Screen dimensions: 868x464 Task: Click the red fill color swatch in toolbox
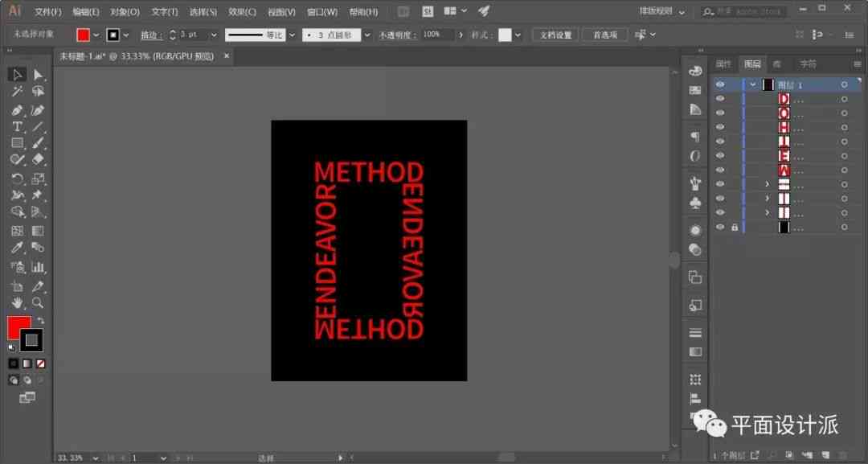coord(17,325)
